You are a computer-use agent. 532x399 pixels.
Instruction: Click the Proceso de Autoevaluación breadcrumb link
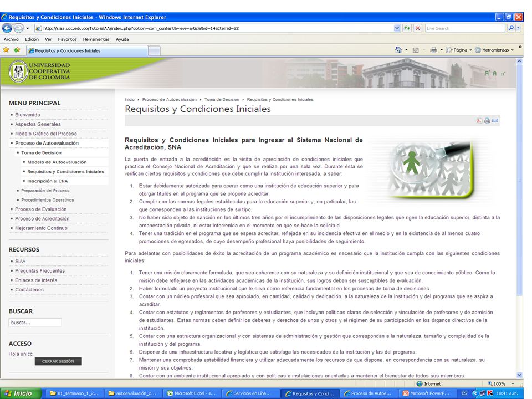click(170, 99)
